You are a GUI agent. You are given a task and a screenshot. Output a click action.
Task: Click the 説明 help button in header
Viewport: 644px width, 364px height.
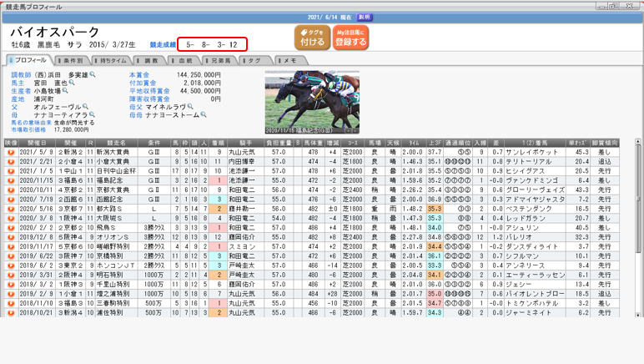365,17
